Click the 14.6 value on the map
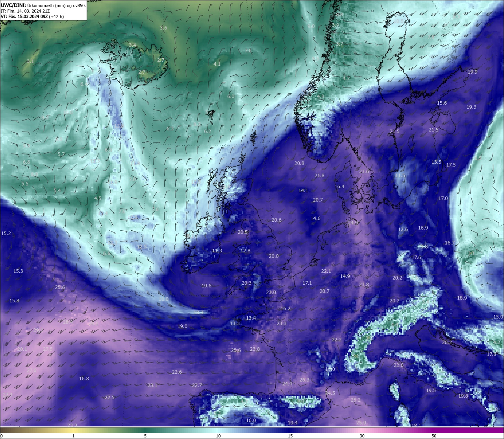 tap(315, 219)
